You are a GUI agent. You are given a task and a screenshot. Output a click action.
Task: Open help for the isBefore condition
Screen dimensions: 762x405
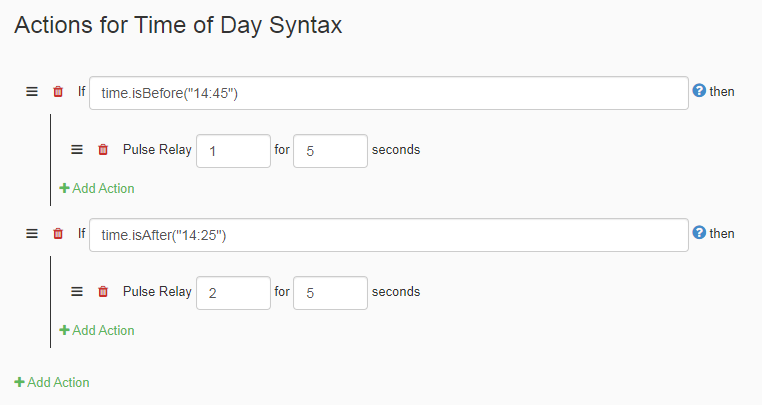point(699,90)
